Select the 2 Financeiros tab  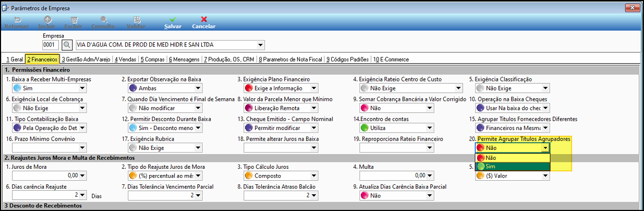tap(42, 60)
